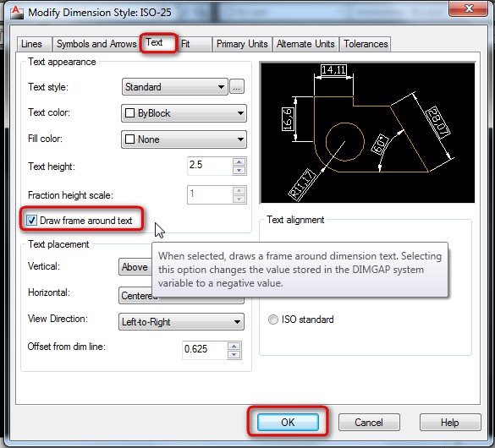Screen dimensions: 495x448
Task: Expand the Fill color None dropdown
Action: (184, 139)
